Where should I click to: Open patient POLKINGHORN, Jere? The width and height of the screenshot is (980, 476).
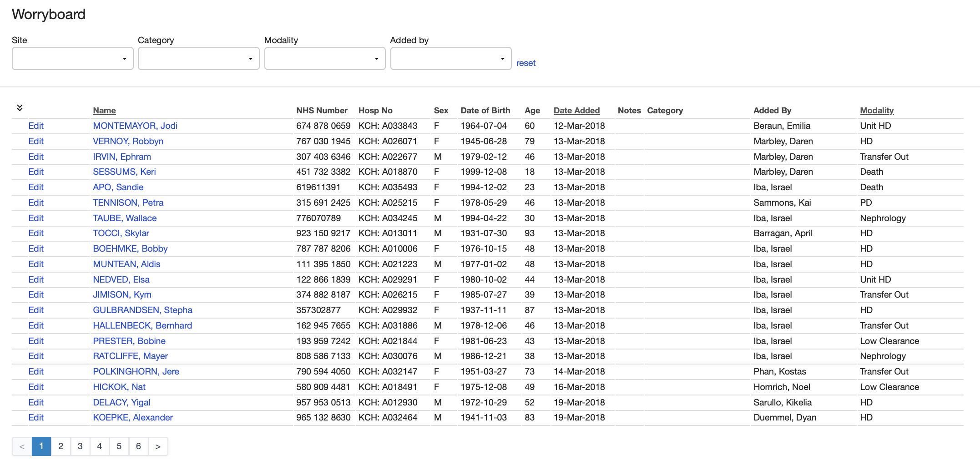(136, 372)
